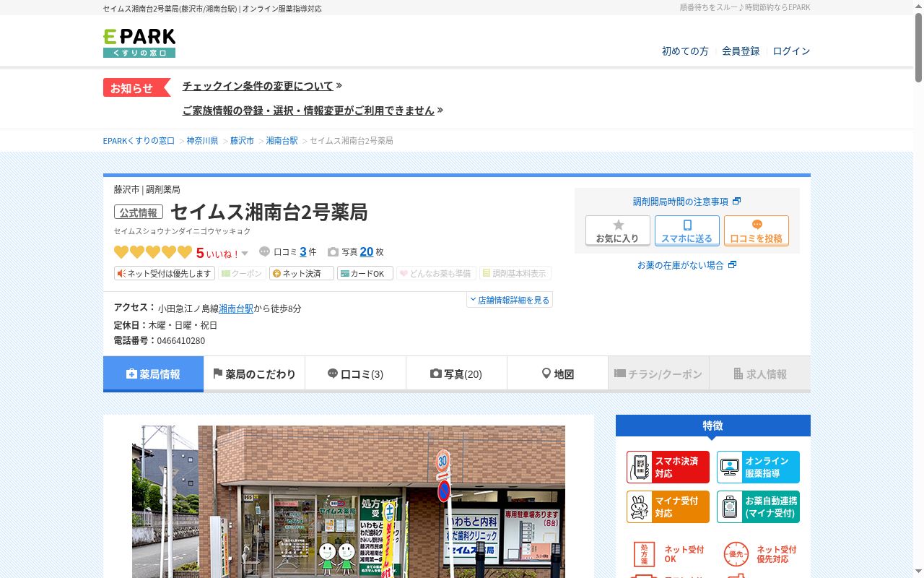This screenshot has height=578, width=924.
Task: Click the マイナ受付対応 feature badge
Action: (x=668, y=506)
